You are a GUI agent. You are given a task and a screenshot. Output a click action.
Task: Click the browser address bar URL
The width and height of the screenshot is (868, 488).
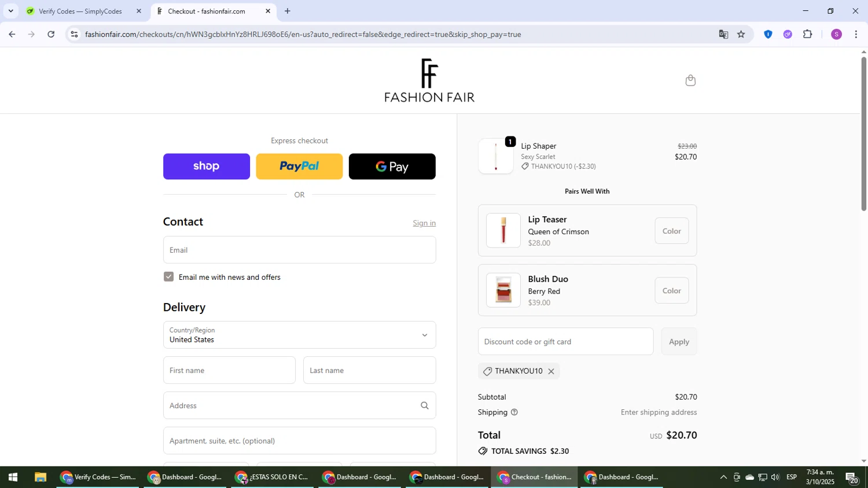303,35
